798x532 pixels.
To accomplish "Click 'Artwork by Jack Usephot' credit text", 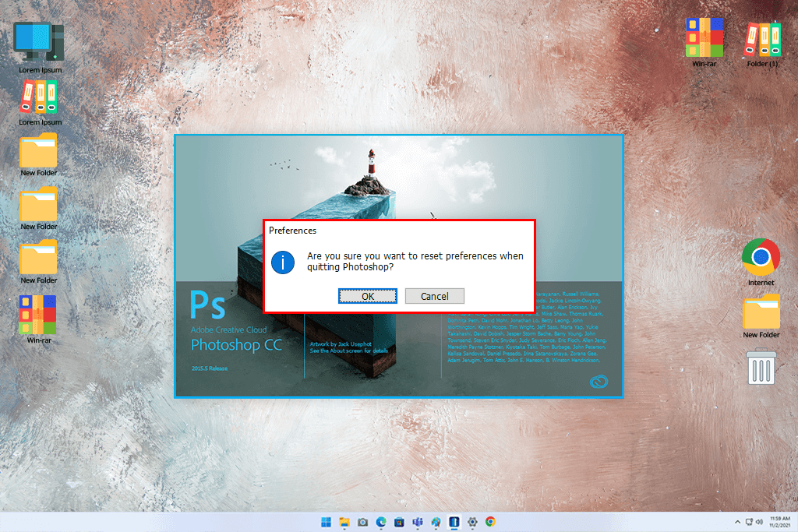I will (x=341, y=344).
